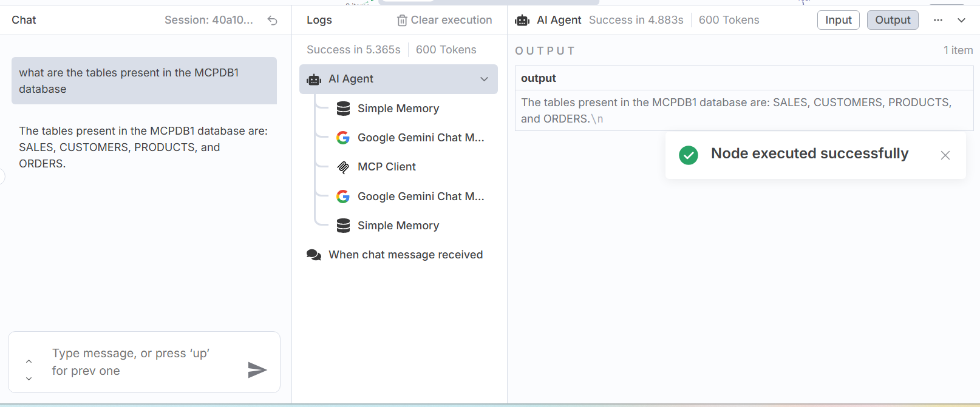
Task: Go to previous message with up arrow
Action: (x=29, y=361)
